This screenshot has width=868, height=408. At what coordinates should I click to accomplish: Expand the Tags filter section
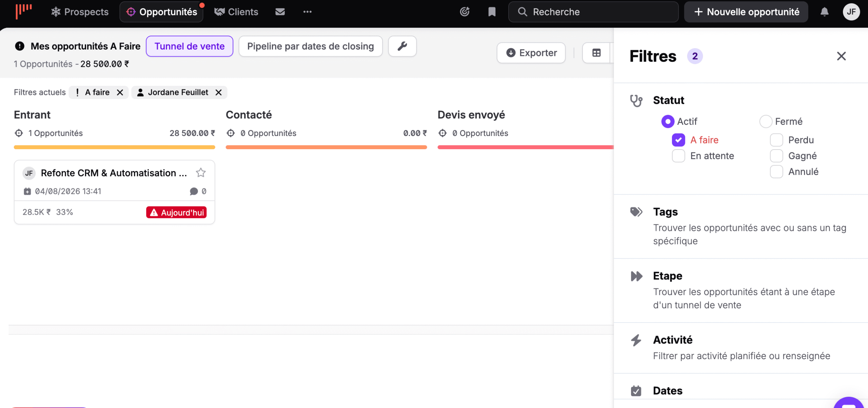point(741,226)
